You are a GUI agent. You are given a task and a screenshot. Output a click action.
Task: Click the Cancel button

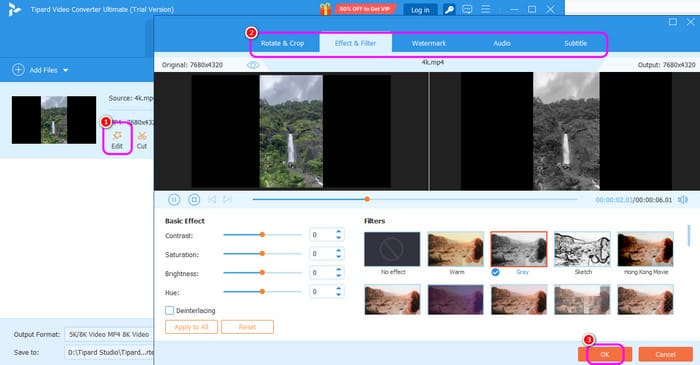tap(666, 354)
